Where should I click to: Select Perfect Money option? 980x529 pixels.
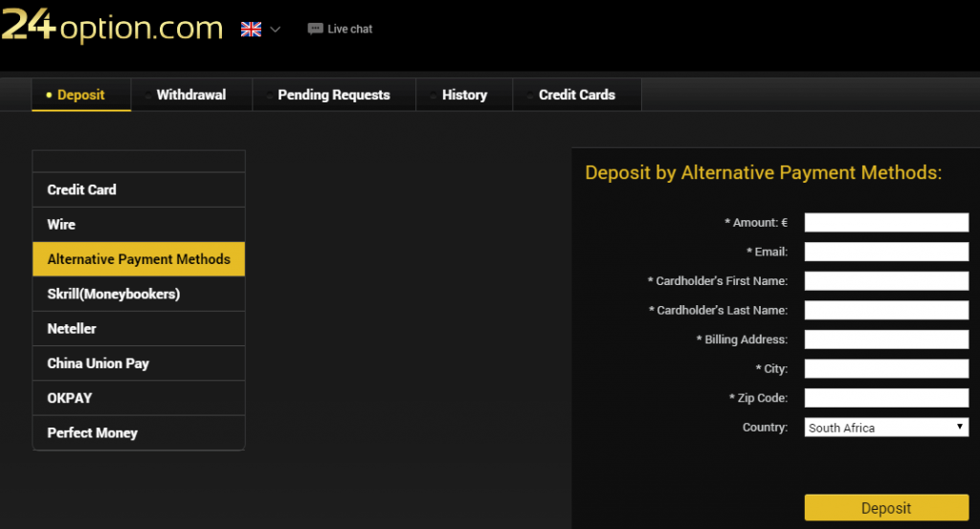pyautogui.click(x=139, y=432)
